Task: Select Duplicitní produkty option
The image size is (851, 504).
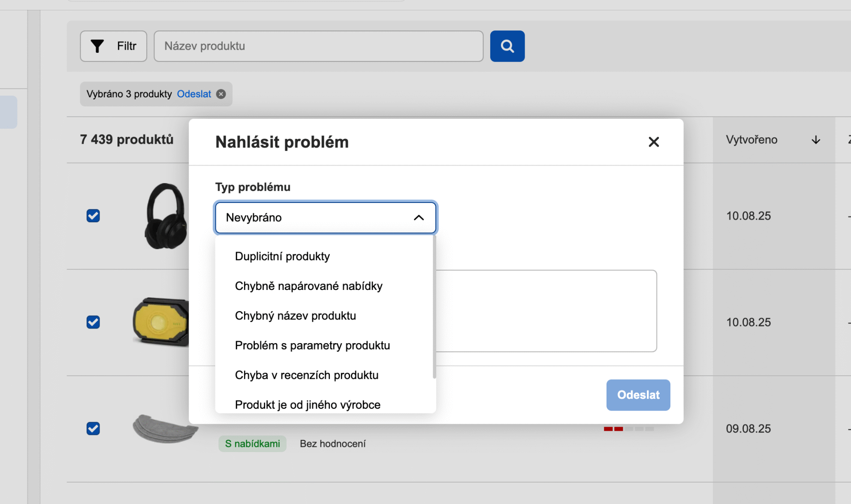Action: (x=282, y=256)
